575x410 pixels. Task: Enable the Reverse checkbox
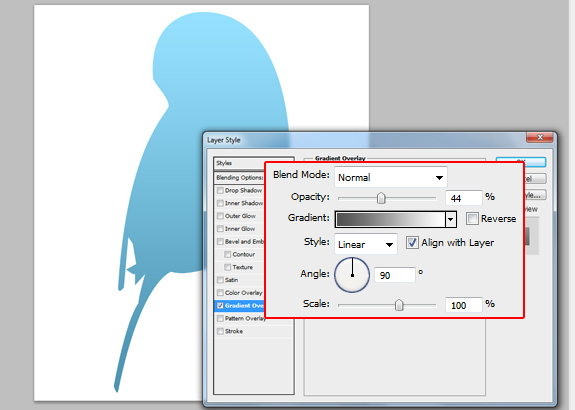coord(472,219)
